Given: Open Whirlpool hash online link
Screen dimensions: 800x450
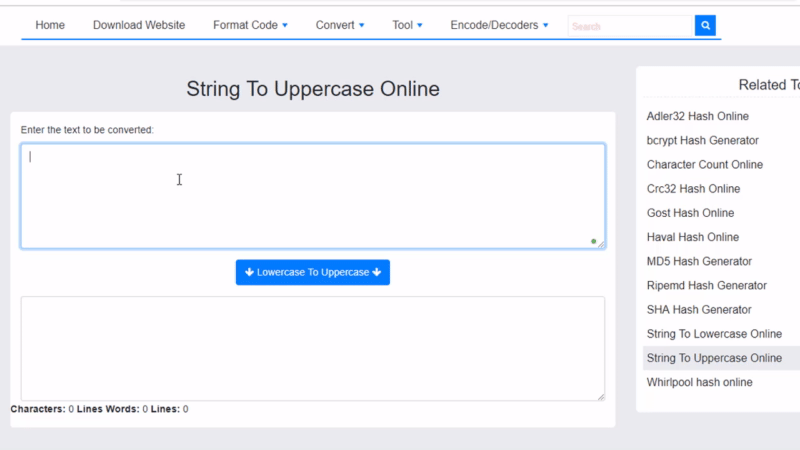Looking at the screenshot, I should 699,382.
